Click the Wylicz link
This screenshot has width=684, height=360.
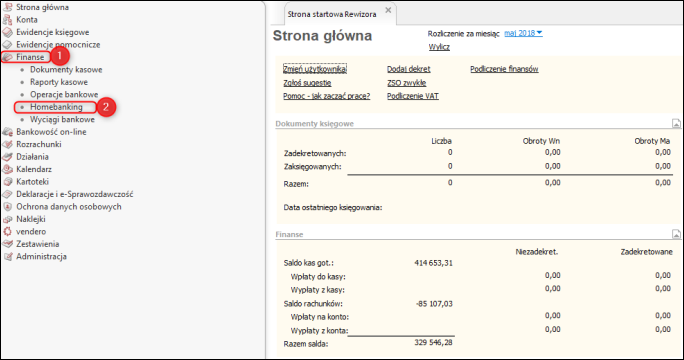click(439, 47)
